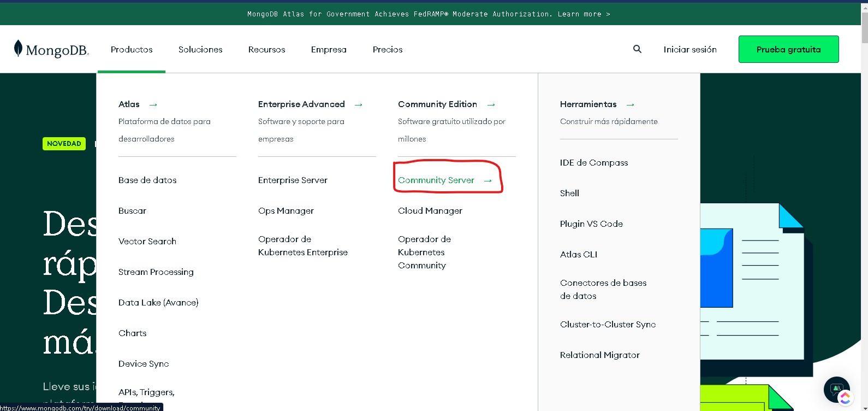Click the page vertical scrollbar thumb
Screen dimensions: 868x411
864,27
